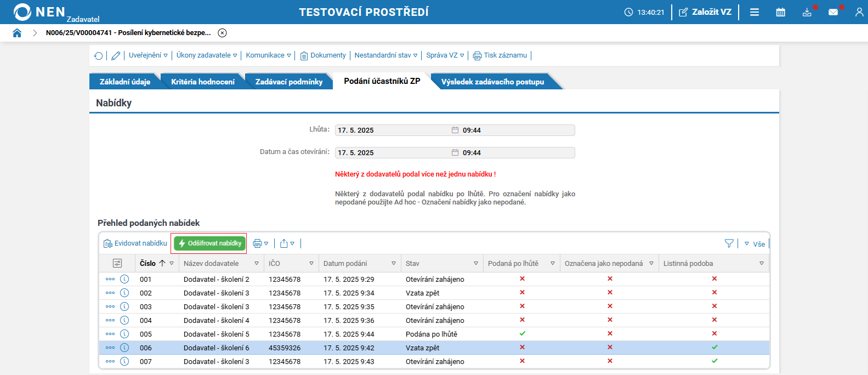Open print dropdown in offers toolbar
This screenshot has height=375, width=868.
point(260,243)
